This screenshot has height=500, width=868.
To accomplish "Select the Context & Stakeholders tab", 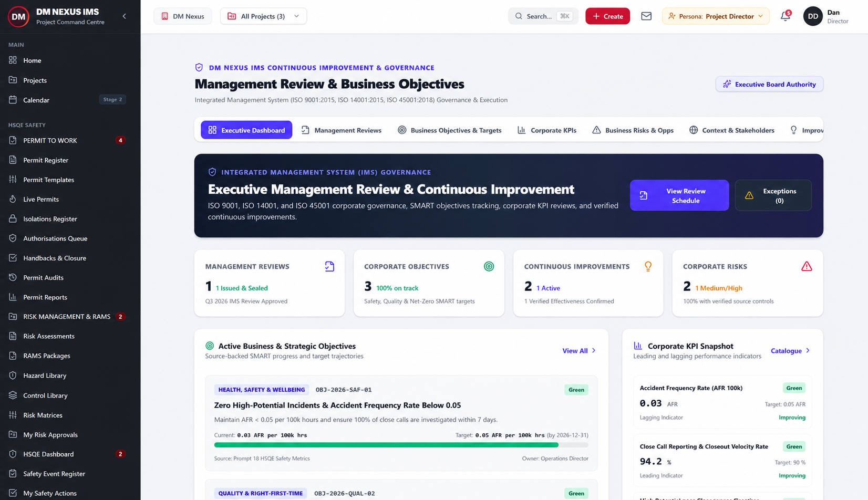I will (x=732, y=130).
